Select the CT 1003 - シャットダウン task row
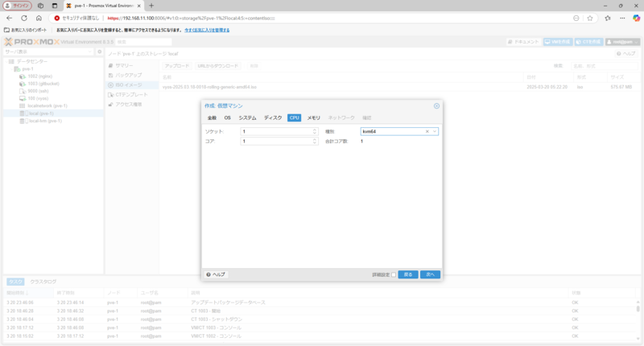Image resolution: width=644 pixels, height=346 pixels. 320,319
